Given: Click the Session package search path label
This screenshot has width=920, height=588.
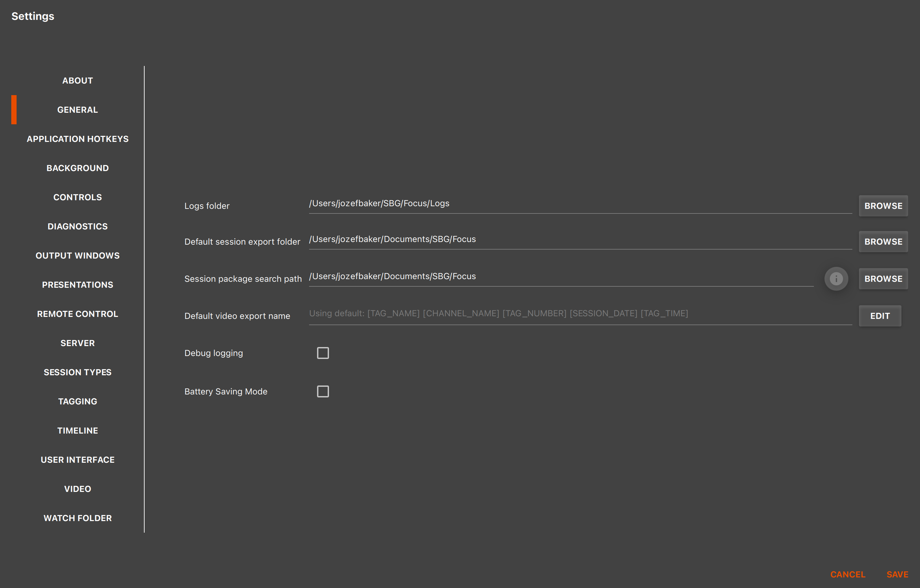Looking at the screenshot, I should (x=243, y=279).
